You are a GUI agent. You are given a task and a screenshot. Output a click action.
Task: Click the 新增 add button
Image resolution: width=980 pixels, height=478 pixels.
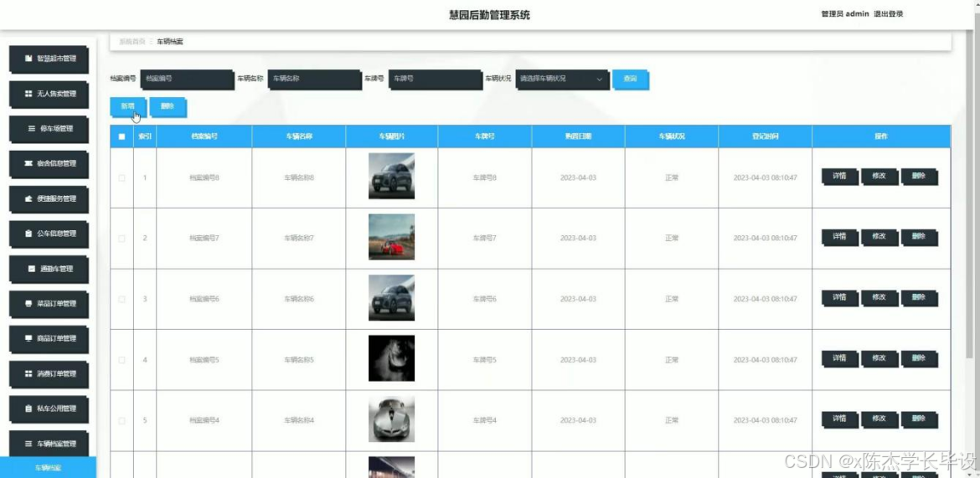[x=128, y=107]
